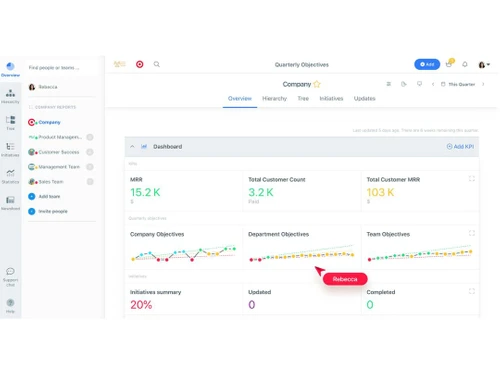Open the Hierarchy sidebar icon
Screen dimensions: 500x375
click(x=10, y=96)
